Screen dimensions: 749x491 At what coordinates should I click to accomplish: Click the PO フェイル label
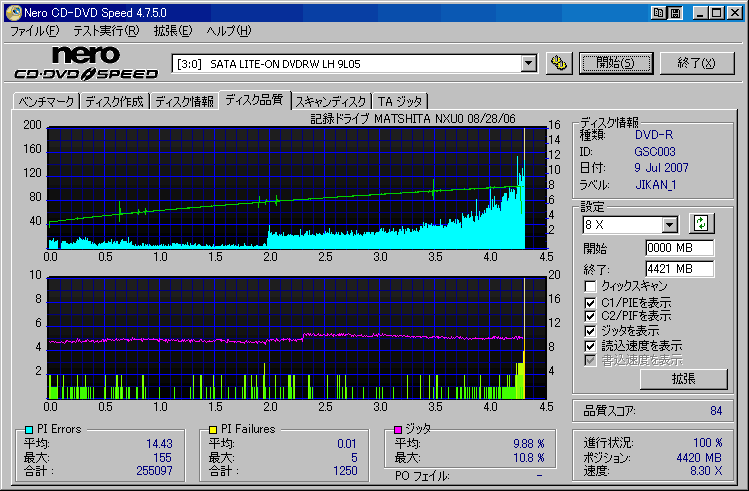tap(422, 476)
